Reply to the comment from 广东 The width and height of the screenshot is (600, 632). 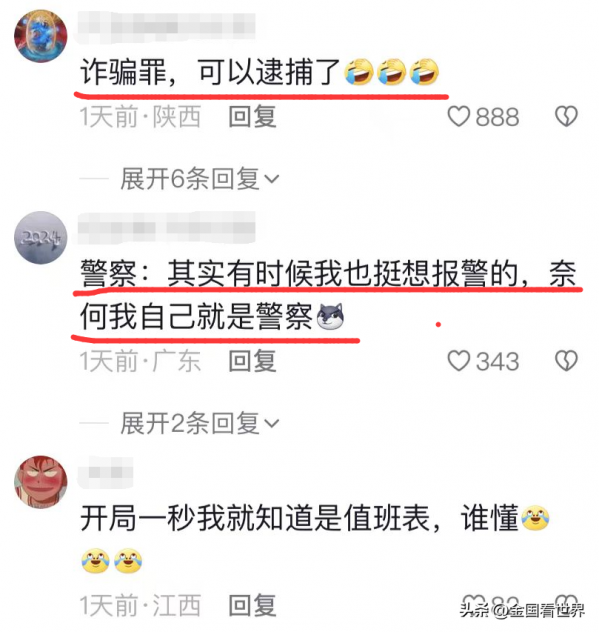click(253, 361)
